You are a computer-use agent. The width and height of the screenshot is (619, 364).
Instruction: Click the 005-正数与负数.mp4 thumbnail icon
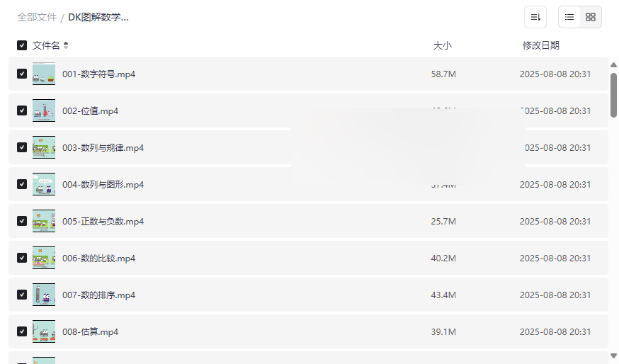point(44,221)
